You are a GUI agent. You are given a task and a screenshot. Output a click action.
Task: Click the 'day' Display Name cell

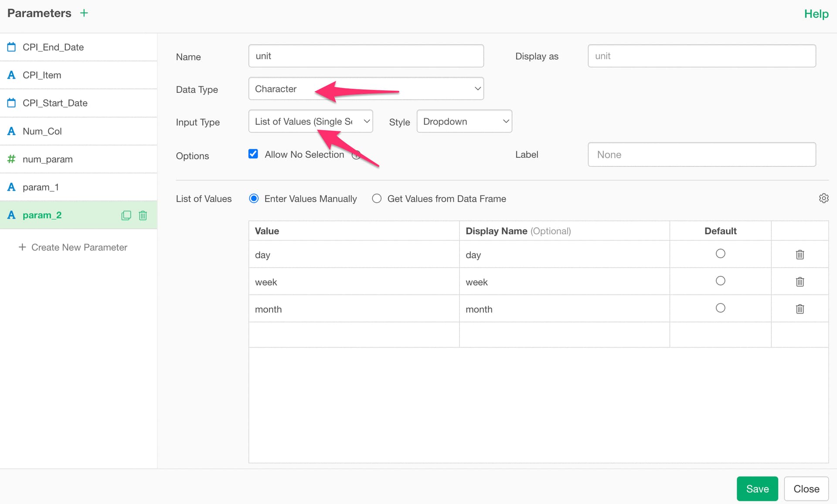coord(565,255)
